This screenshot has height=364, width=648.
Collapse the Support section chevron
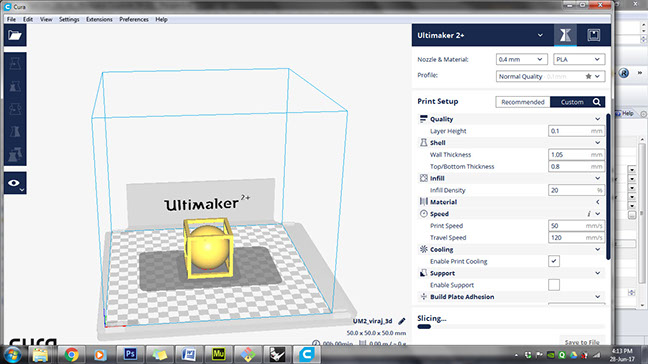coord(598,273)
